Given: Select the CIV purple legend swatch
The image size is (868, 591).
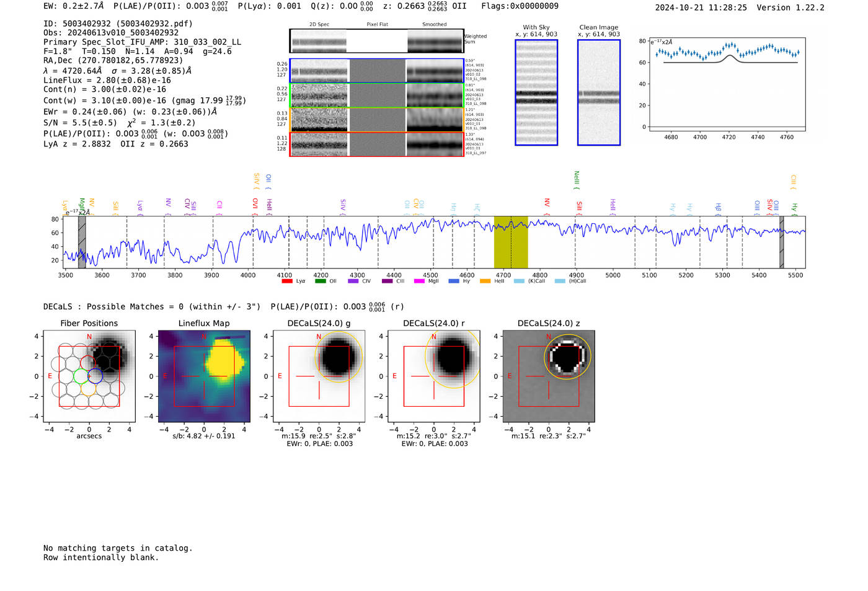Looking at the screenshot, I should [x=353, y=281].
